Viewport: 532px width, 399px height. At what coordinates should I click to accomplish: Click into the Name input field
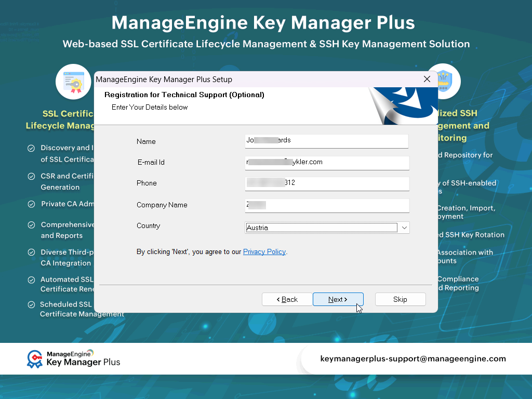[x=327, y=141]
